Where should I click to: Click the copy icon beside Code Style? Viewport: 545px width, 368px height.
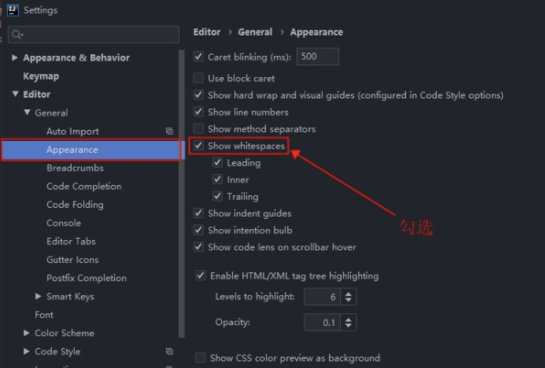169,351
